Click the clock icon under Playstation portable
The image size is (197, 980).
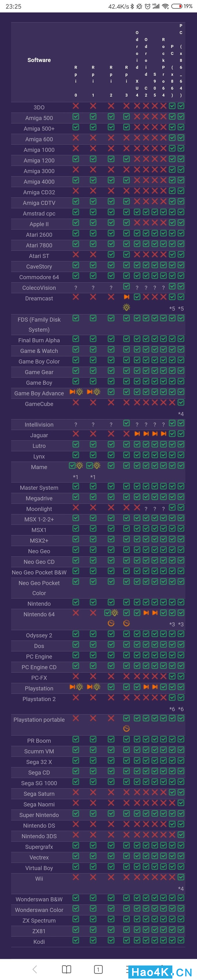[x=126, y=728]
